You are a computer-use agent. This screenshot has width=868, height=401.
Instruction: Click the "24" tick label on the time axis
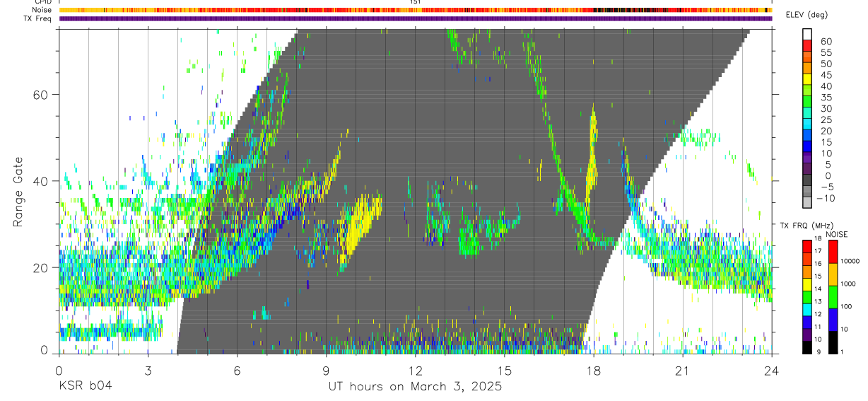772,371
